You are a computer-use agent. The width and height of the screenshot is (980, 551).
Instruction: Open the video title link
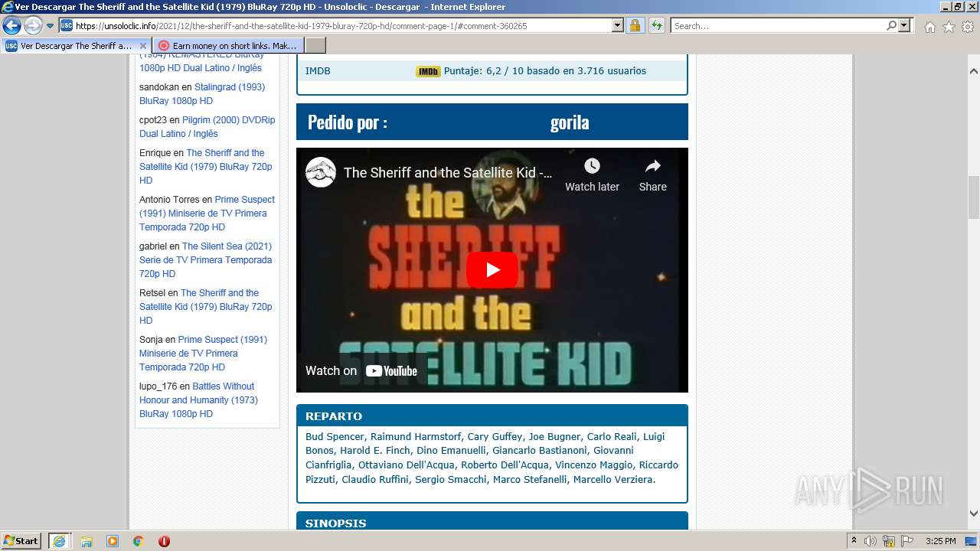[x=448, y=172]
